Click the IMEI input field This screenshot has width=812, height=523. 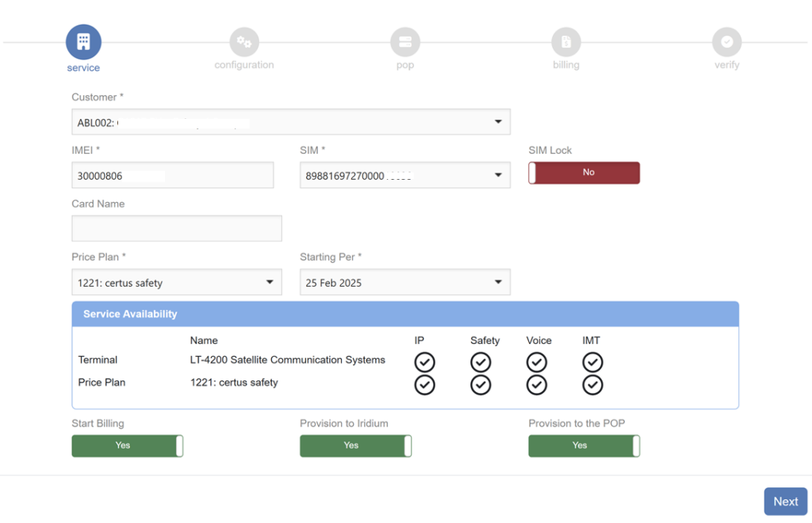point(173,175)
